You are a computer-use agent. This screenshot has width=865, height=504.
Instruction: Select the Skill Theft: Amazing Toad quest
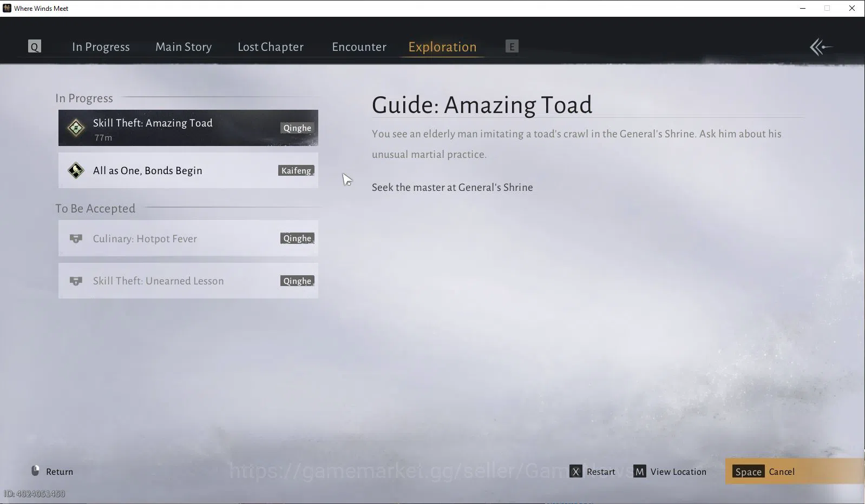tap(188, 128)
